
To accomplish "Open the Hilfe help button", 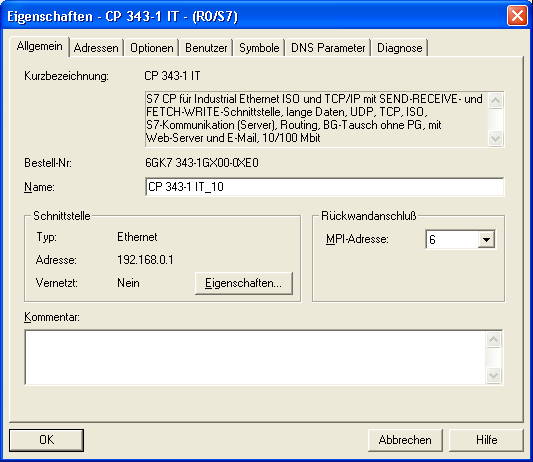I will point(486,440).
